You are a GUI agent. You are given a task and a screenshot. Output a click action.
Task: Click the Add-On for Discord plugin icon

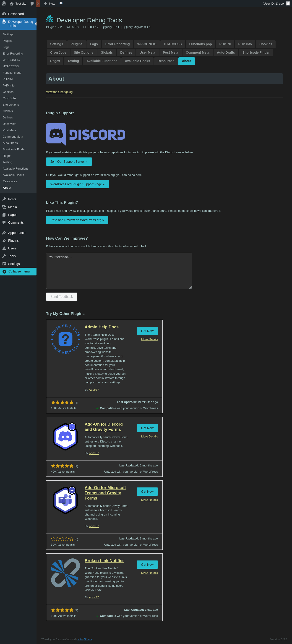[x=65, y=437]
